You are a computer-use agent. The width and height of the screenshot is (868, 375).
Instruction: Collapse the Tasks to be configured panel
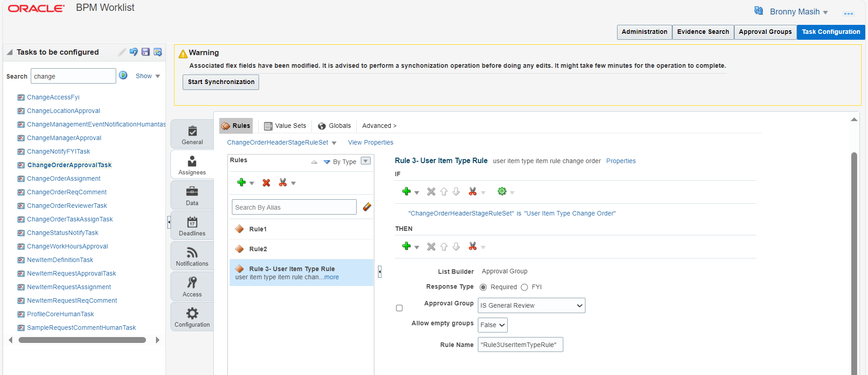(x=9, y=52)
